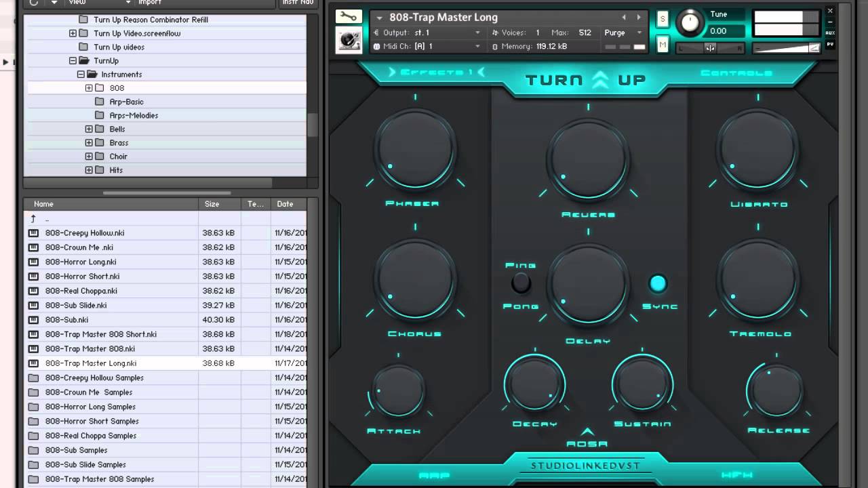The height and width of the screenshot is (488, 868).
Task: Select 808-Creepy Hollow.nki file
Action: coord(85,233)
